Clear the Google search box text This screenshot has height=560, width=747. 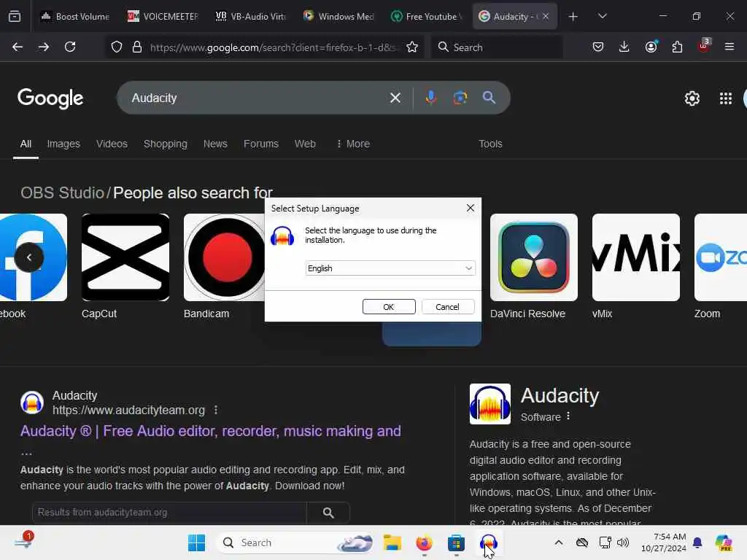tap(395, 98)
